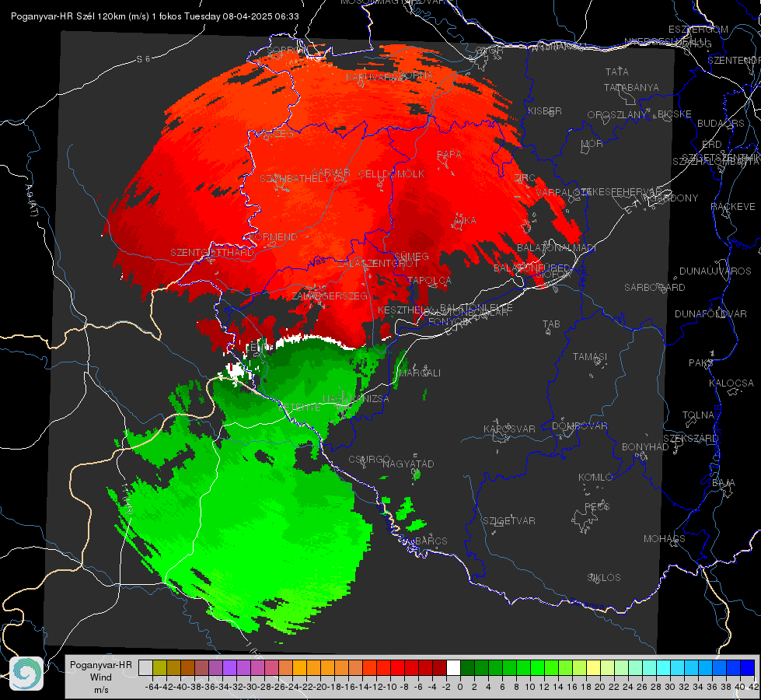Click the ZALAEGERSZEG city label

(x=330, y=296)
